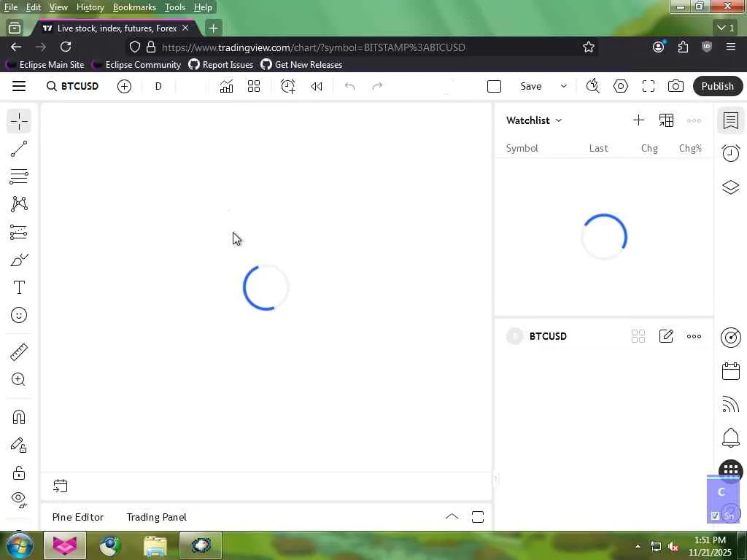Open the alerts panel clock icon
The width and height of the screenshot is (747, 560).
click(731, 153)
